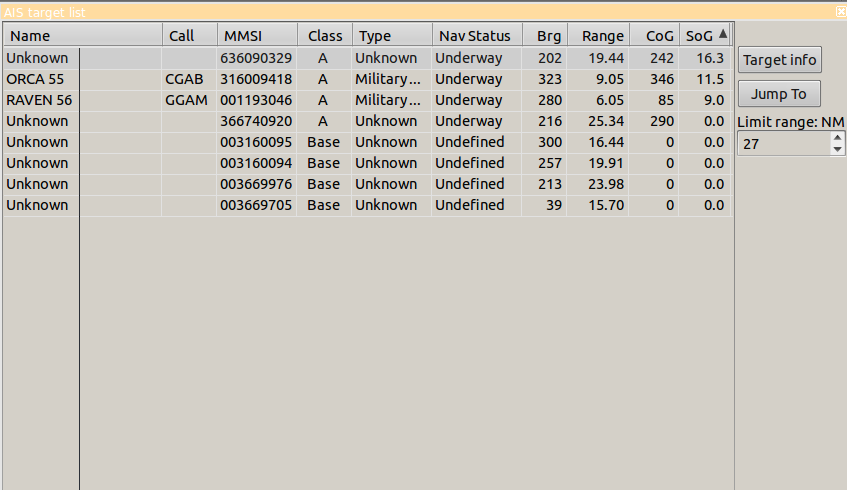The height and width of the screenshot is (490, 847).
Task: Decrease the limit range with down arrow
Action: (x=838, y=150)
